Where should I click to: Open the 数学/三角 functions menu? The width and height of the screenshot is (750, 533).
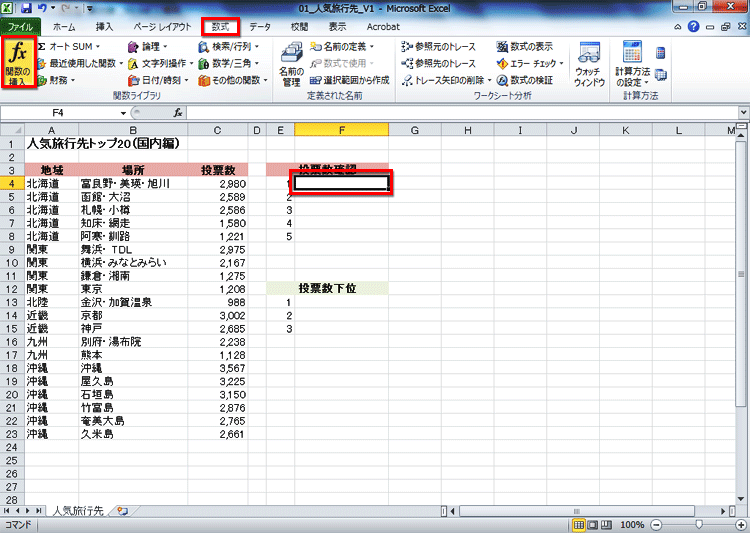[229, 63]
